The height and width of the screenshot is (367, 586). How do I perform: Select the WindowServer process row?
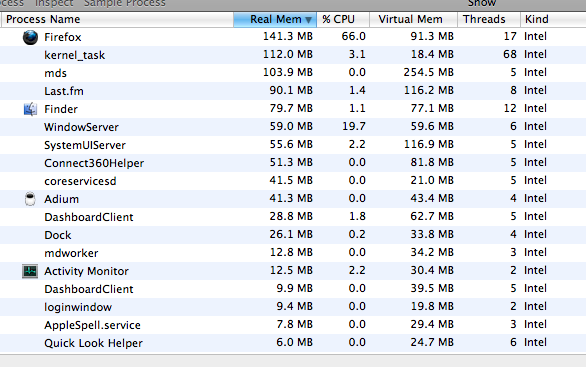[x=293, y=127]
